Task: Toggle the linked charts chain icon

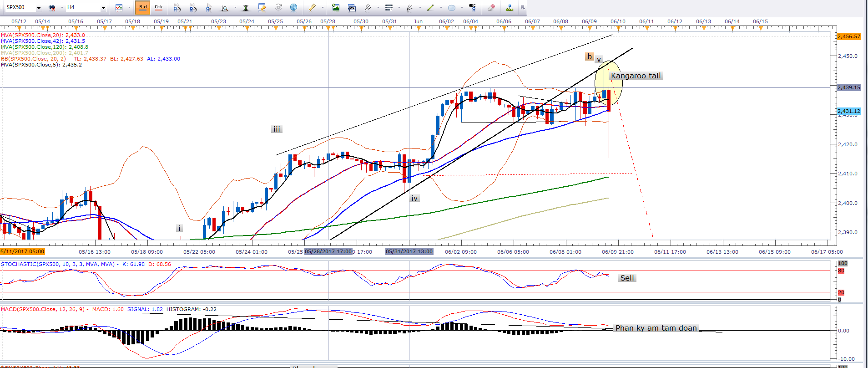Action: click(x=52, y=7)
